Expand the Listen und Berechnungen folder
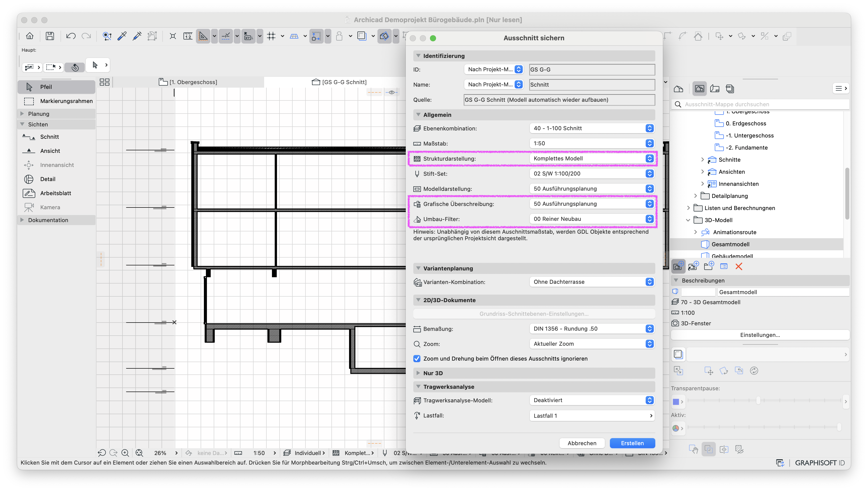This screenshot has width=868, height=491. click(689, 208)
